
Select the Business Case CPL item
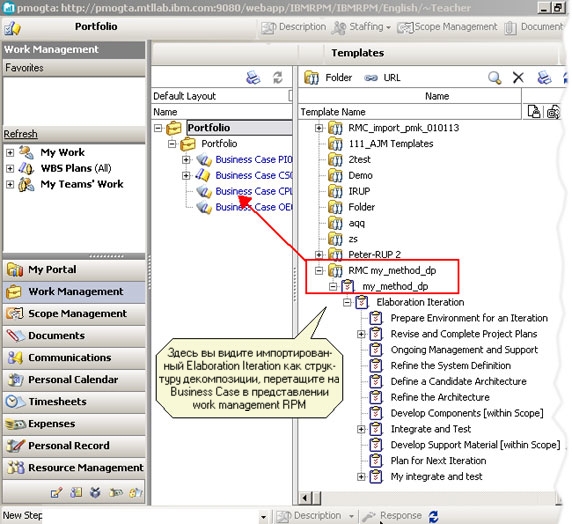pyautogui.click(x=254, y=191)
